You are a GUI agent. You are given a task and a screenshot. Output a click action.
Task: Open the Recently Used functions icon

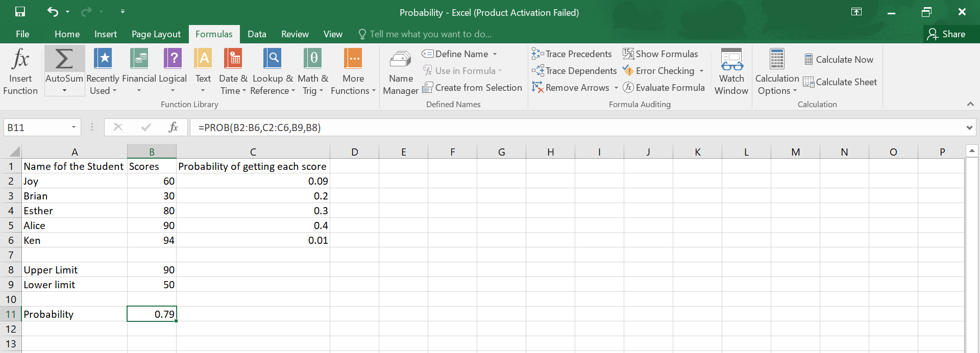click(x=103, y=59)
